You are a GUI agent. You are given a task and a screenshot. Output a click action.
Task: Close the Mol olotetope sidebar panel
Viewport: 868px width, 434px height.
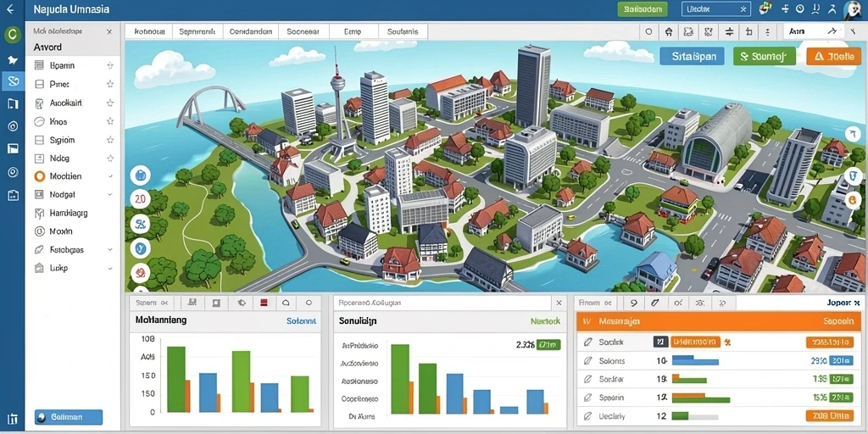tap(109, 32)
